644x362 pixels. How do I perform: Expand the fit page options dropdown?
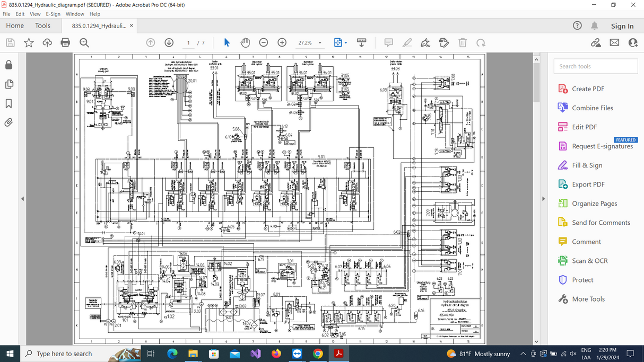(x=346, y=43)
